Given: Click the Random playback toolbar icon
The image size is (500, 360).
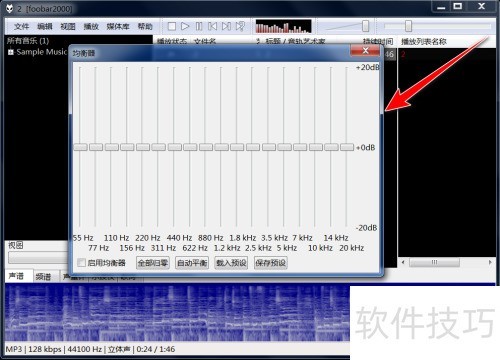Looking at the screenshot, I should click(x=240, y=26).
